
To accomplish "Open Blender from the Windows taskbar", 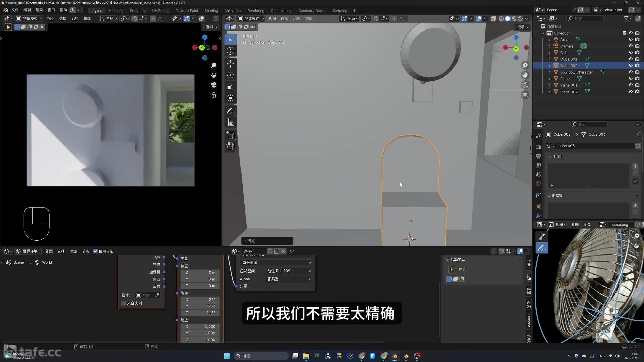I will (x=394, y=356).
